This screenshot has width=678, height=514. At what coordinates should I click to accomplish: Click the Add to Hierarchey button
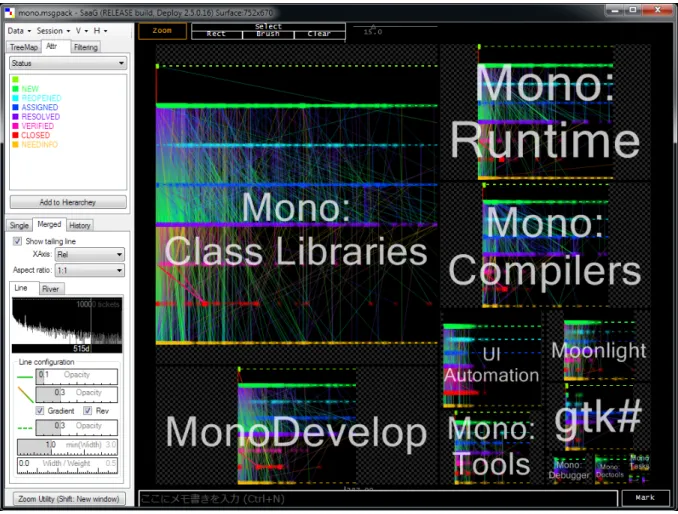pos(68,202)
